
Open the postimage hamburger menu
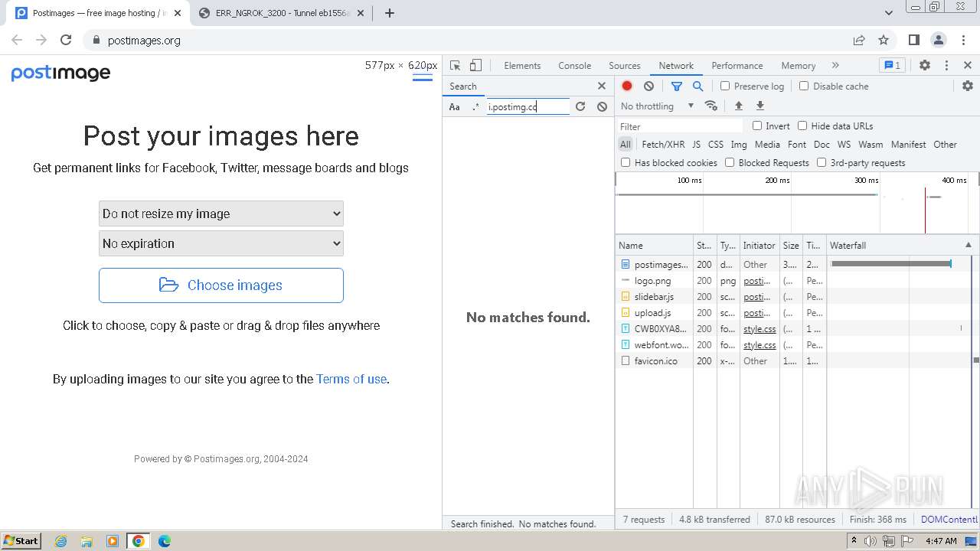(423, 77)
